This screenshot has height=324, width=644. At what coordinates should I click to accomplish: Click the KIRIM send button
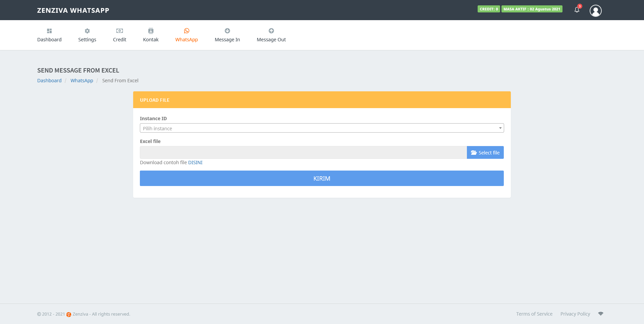click(x=322, y=178)
